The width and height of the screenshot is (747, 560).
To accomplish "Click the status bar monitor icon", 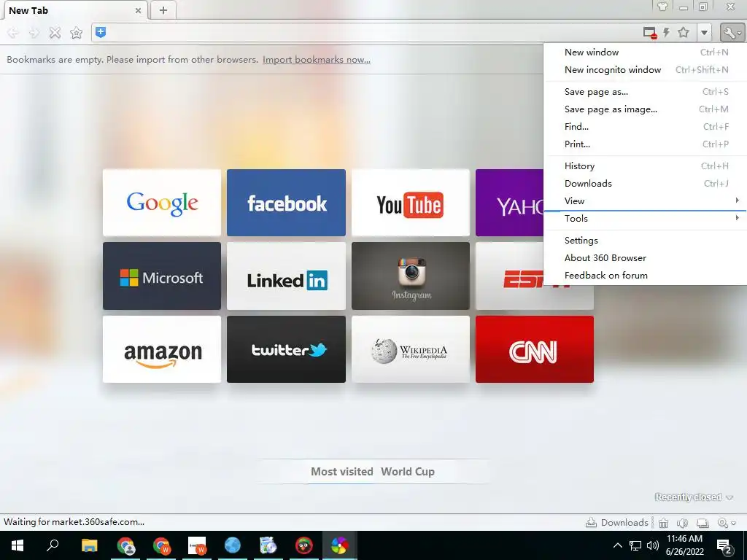I will 703,523.
